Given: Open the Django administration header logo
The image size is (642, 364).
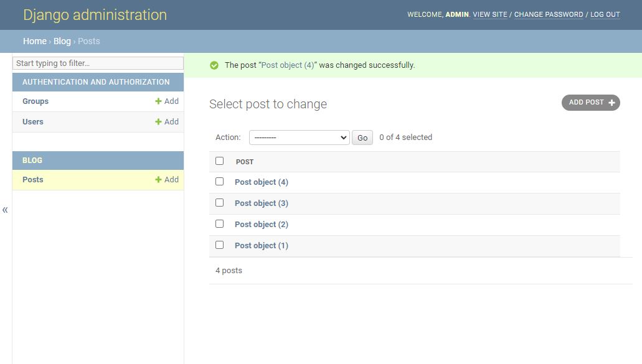Looking at the screenshot, I should click(95, 14).
